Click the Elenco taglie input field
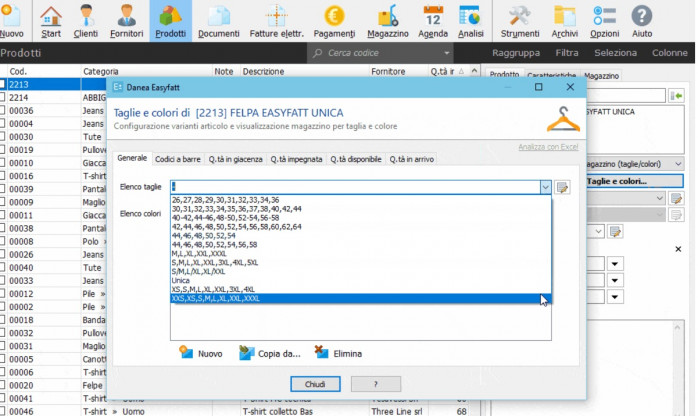 [355, 187]
